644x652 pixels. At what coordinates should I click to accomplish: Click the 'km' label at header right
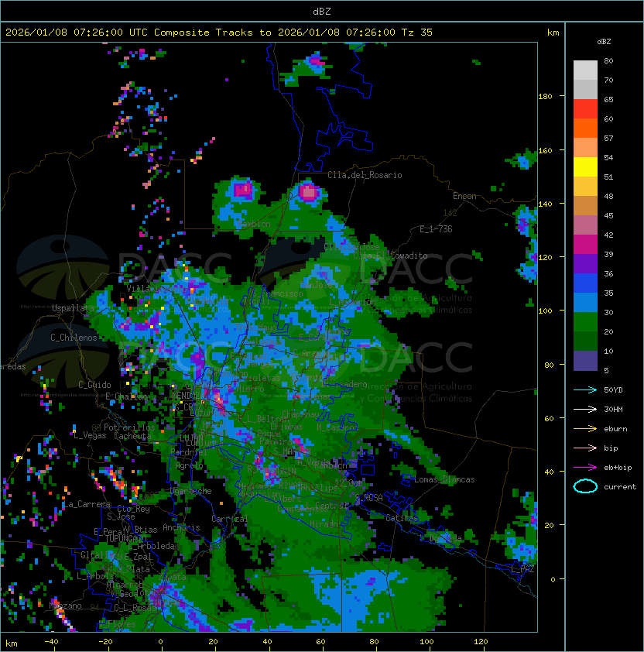click(x=553, y=33)
